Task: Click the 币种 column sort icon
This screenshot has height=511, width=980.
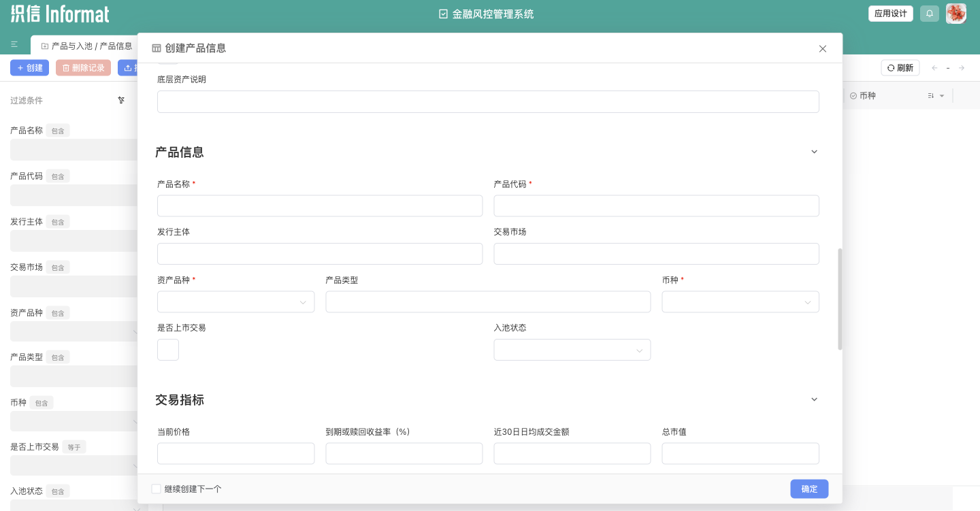Action: (931, 96)
